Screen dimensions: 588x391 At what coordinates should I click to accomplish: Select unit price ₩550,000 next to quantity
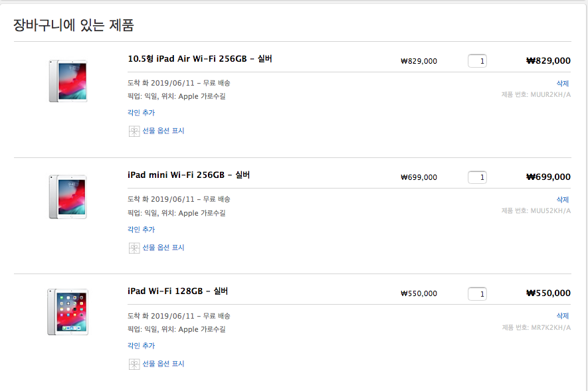[419, 293]
